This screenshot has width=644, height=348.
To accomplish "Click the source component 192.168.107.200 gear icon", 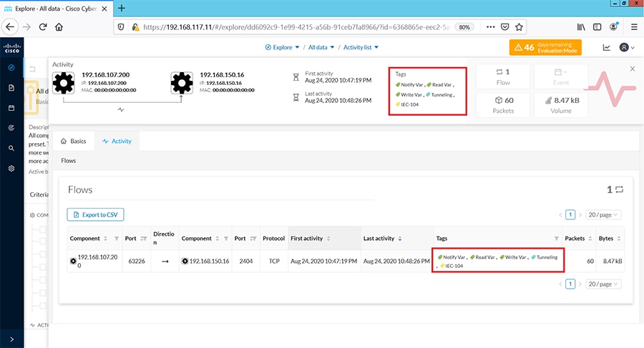I will pyautogui.click(x=64, y=83).
